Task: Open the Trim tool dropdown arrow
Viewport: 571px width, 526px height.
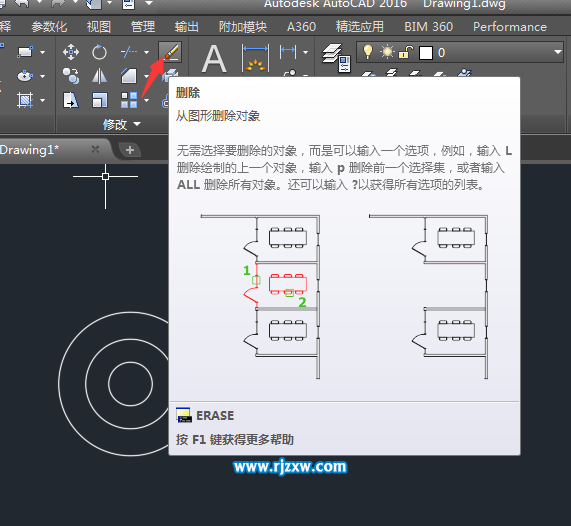Action: (x=146, y=52)
